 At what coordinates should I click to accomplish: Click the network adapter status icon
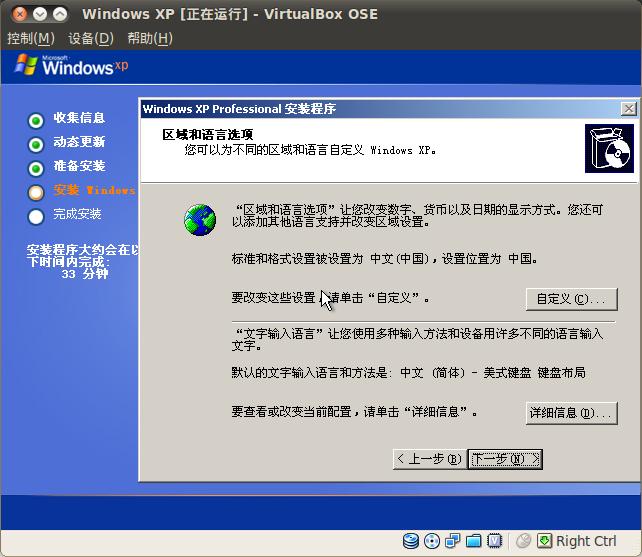(453, 541)
